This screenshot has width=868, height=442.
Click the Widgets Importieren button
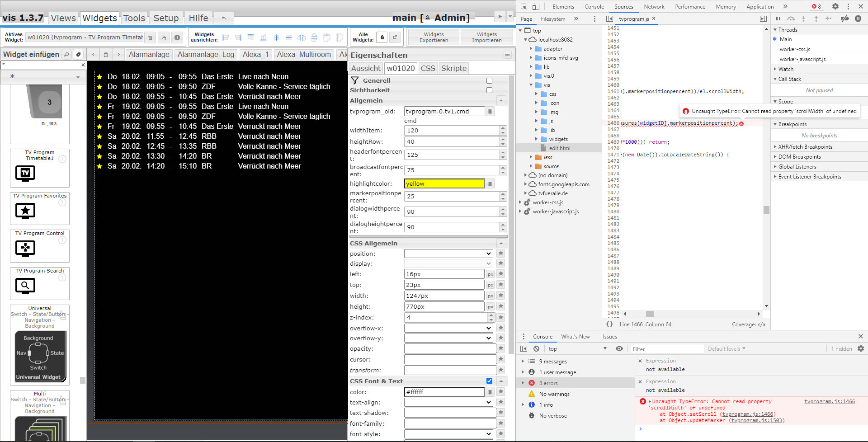pyautogui.click(x=487, y=37)
